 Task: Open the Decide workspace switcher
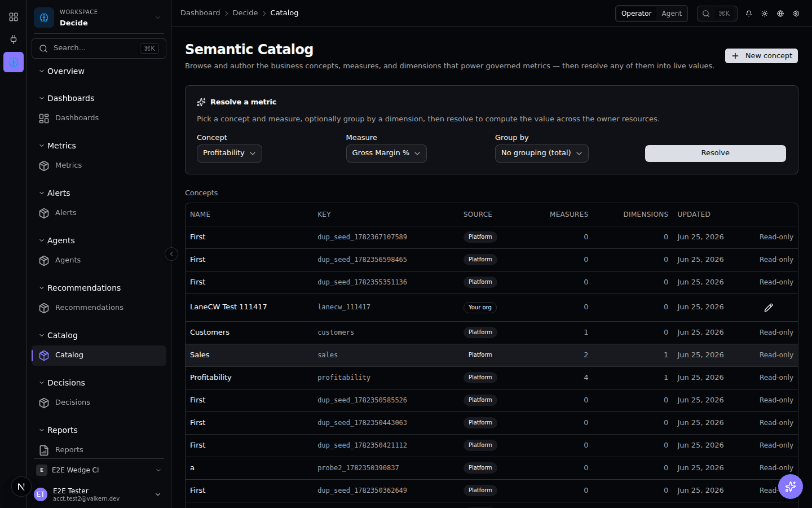pos(99,17)
